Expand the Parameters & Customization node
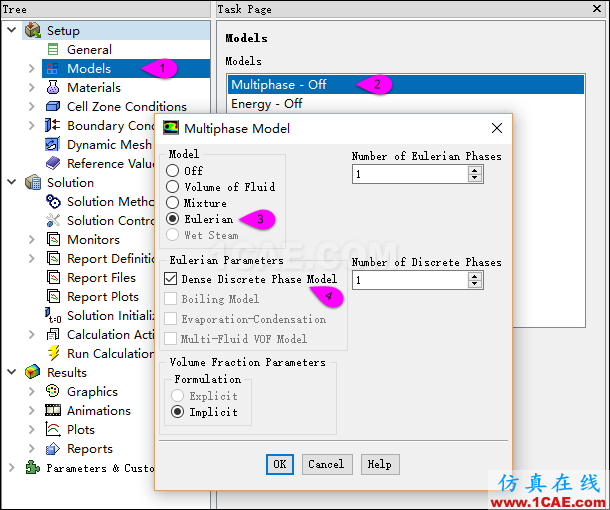This screenshot has height=510, width=610. [12, 467]
